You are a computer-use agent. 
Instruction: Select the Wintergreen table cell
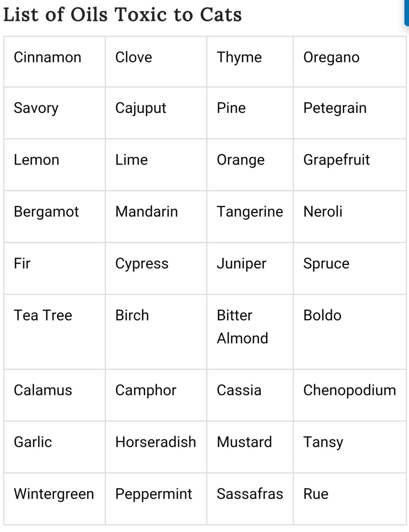[x=54, y=494]
